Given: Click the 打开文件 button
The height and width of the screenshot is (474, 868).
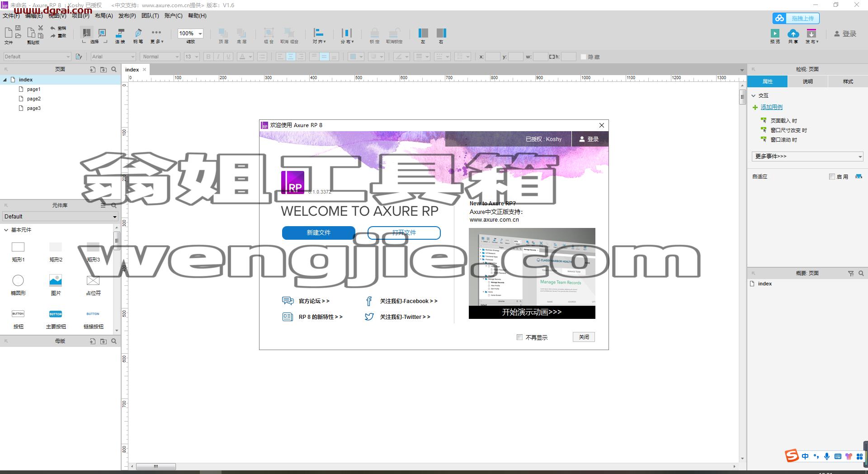Looking at the screenshot, I should point(404,232).
